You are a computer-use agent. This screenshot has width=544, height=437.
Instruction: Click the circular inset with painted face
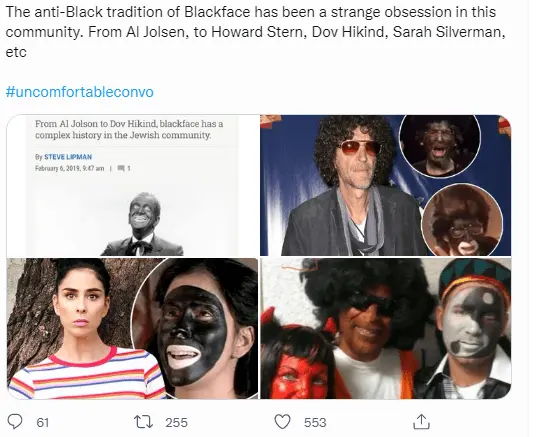pos(196,328)
